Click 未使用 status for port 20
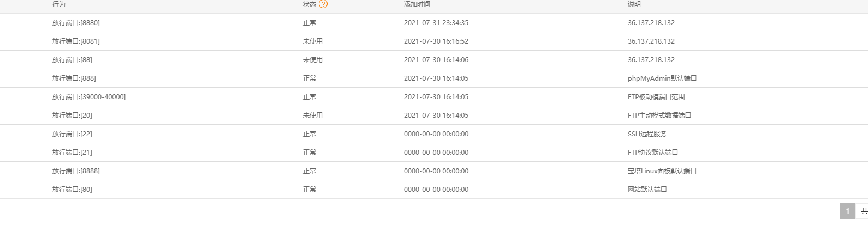Screen dimensions: 868x230 point(313,116)
